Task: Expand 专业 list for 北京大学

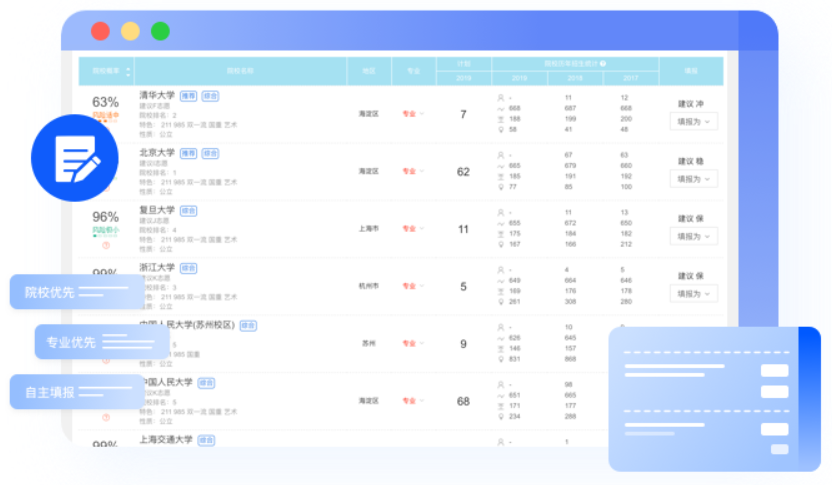Action: 413,171
